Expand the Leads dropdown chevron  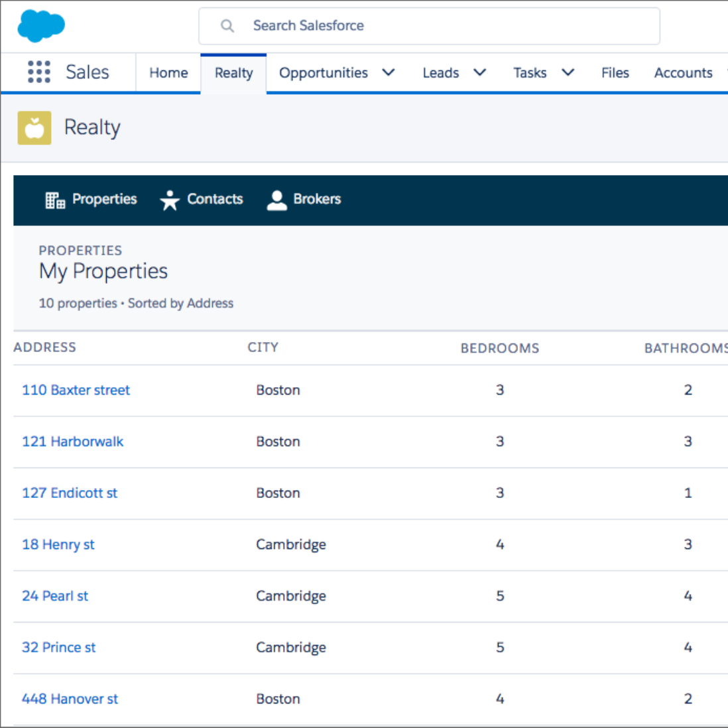pos(480,72)
